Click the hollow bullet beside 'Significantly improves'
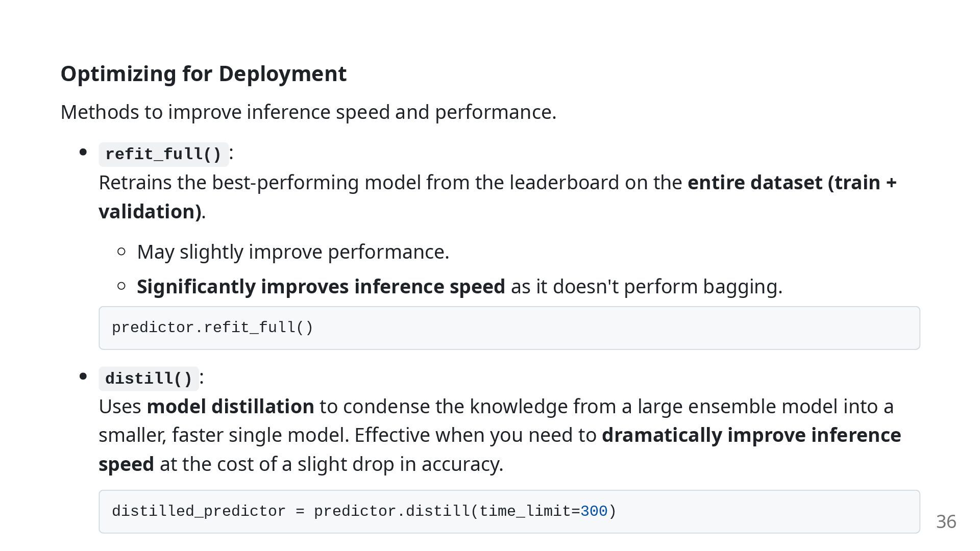The width and height of the screenshot is (980, 551). pyautogui.click(x=121, y=286)
